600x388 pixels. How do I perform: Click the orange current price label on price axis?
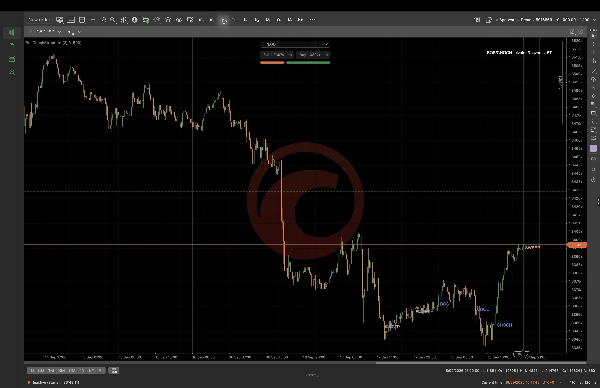[577, 245]
